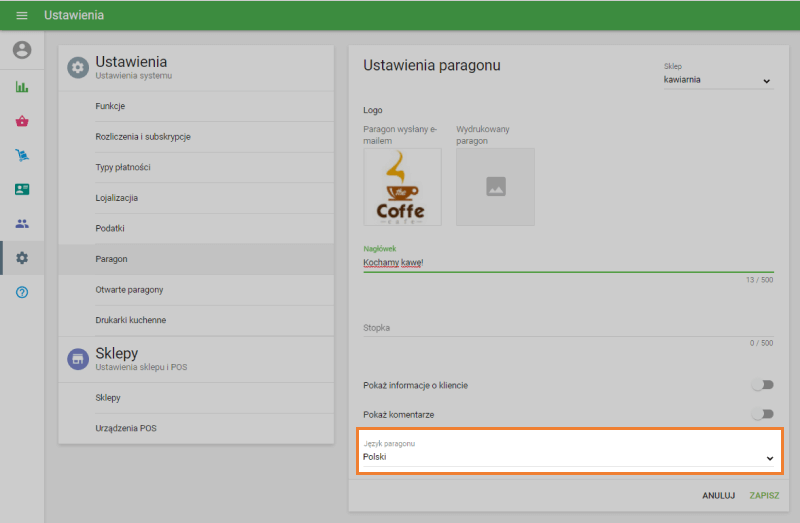Screen dimensions: 800x523
Task: Open the inventory cart icon in sidebar
Action: point(22,155)
